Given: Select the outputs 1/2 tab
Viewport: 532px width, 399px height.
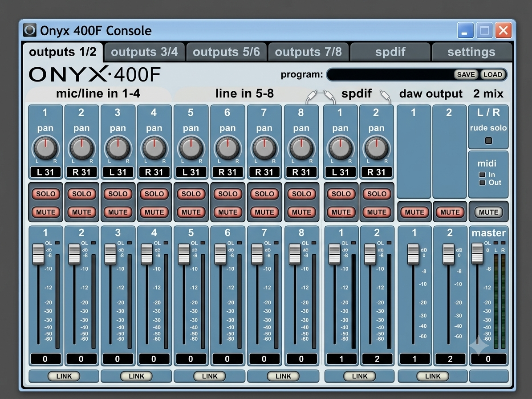Looking at the screenshot, I should 62,52.
